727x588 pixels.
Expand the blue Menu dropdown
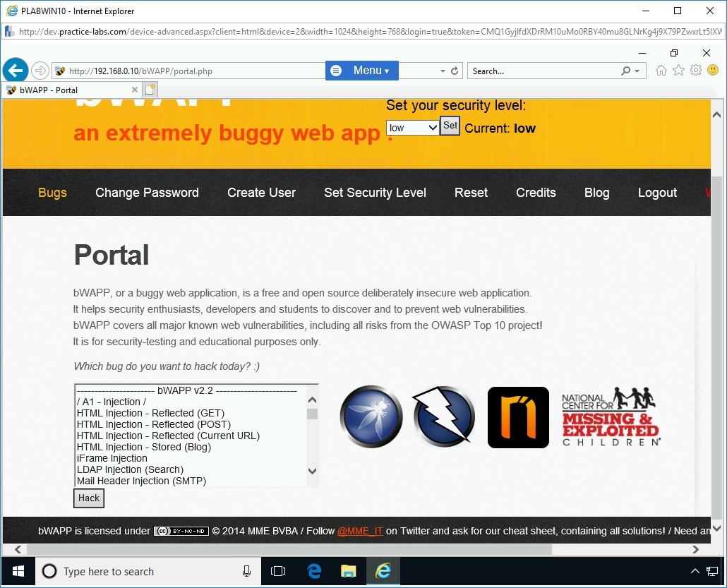(x=362, y=71)
